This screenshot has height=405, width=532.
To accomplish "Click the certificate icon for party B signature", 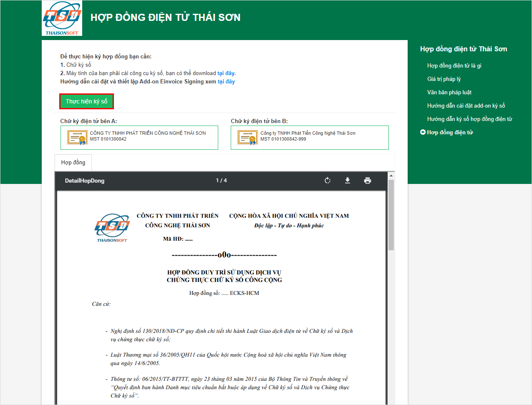I will pyautogui.click(x=248, y=137).
